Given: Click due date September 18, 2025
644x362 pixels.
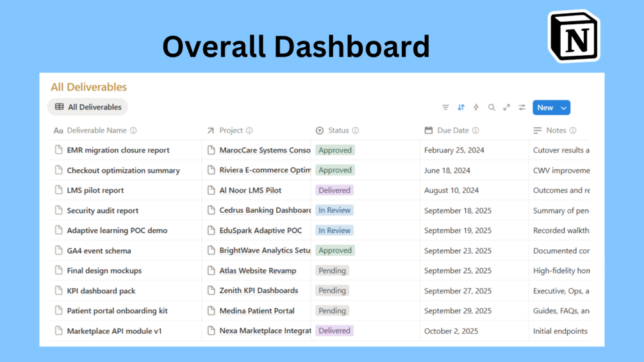Looking at the screenshot, I should pos(458,211).
